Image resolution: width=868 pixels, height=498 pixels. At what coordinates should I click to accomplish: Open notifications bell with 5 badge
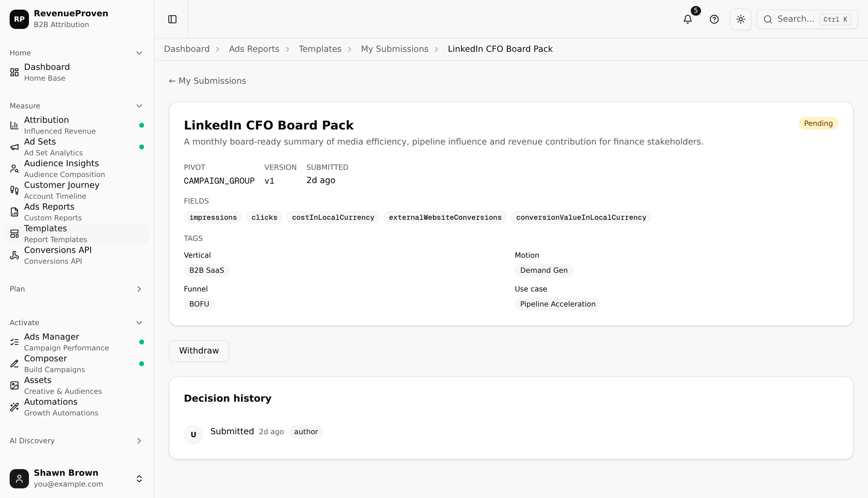click(688, 19)
